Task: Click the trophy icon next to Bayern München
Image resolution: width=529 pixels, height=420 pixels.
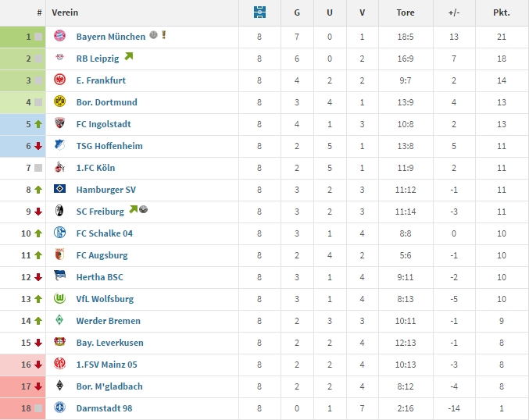Action: [x=164, y=35]
